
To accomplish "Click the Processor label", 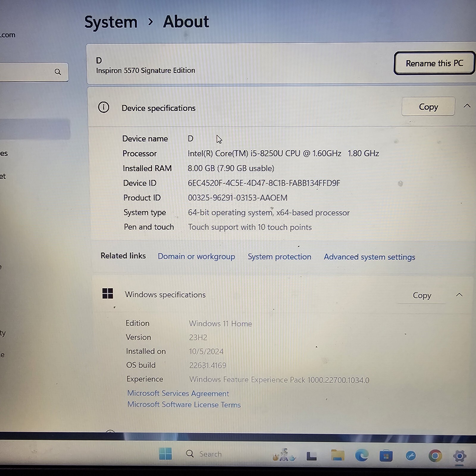I will 140,154.
